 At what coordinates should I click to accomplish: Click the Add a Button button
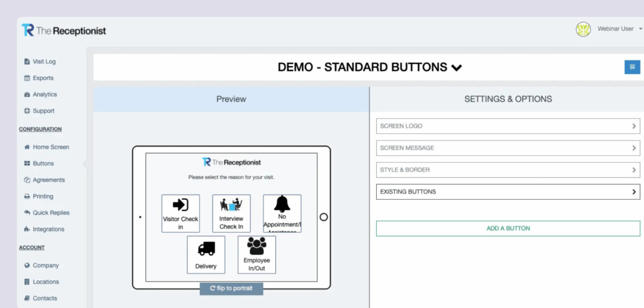pos(508,228)
